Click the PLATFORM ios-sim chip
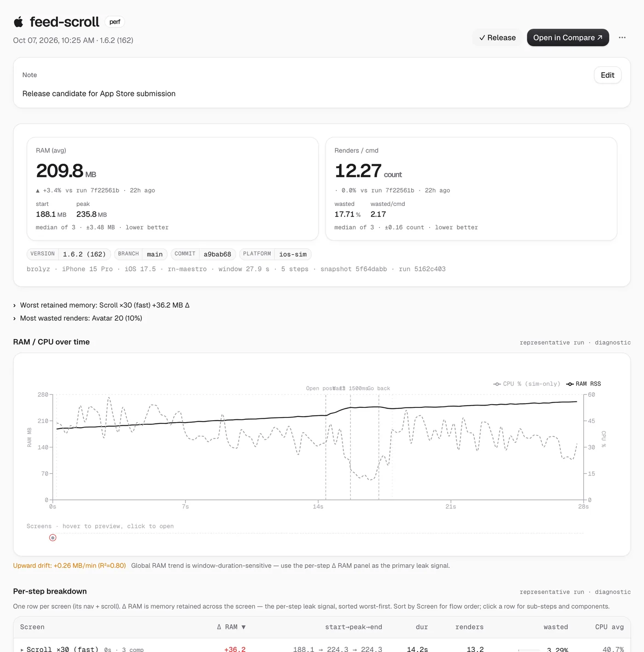 point(276,254)
